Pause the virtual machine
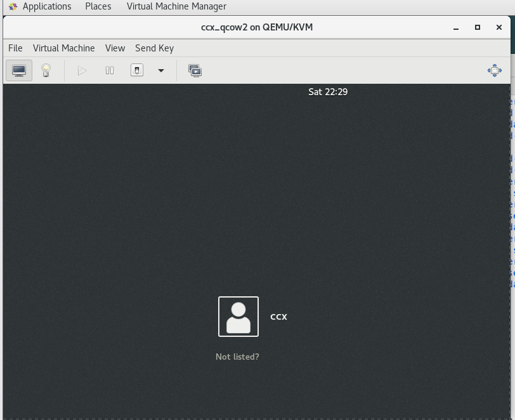 coord(110,70)
